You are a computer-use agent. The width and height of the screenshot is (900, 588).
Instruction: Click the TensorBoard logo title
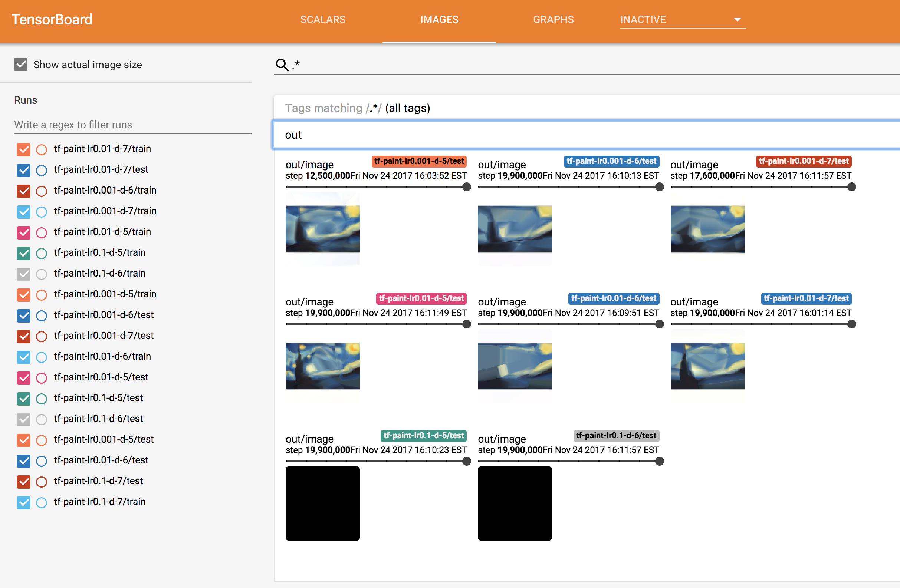(x=52, y=20)
